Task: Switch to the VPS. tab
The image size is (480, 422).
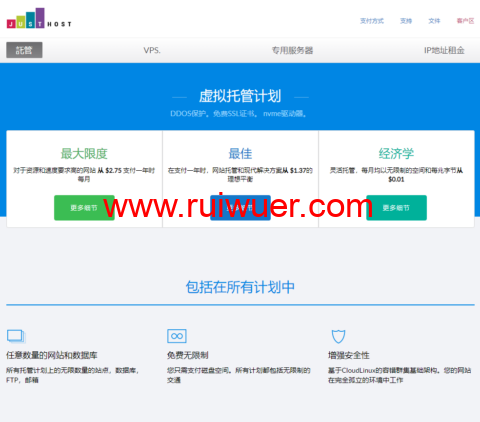Action: pyautogui.click(x=152, y=50)
